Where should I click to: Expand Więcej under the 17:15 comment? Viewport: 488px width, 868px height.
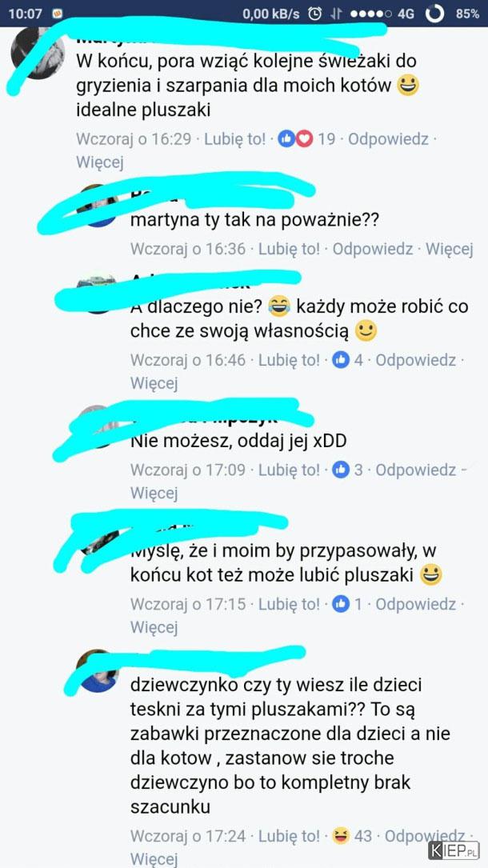click(x=154, y=627)
